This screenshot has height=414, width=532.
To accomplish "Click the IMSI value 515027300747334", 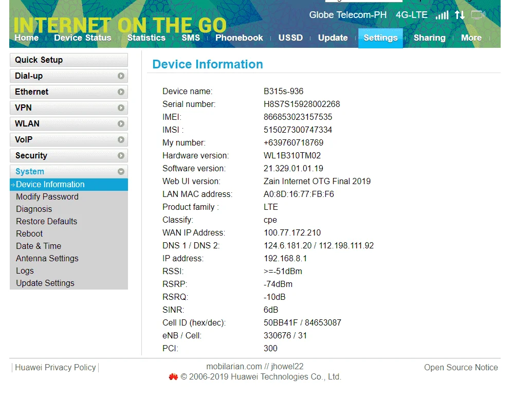I will click(x=298, y=130).
